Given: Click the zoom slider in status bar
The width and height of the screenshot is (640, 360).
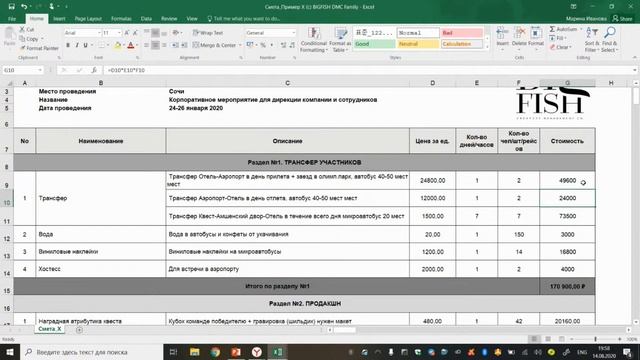Looking at the screenshot, I should click(596, 339).
